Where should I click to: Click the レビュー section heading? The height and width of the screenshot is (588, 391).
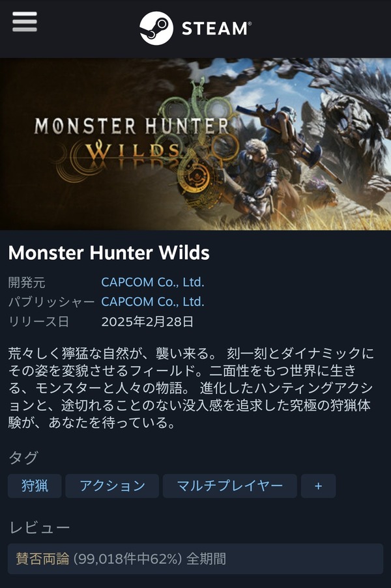[39, 527]
